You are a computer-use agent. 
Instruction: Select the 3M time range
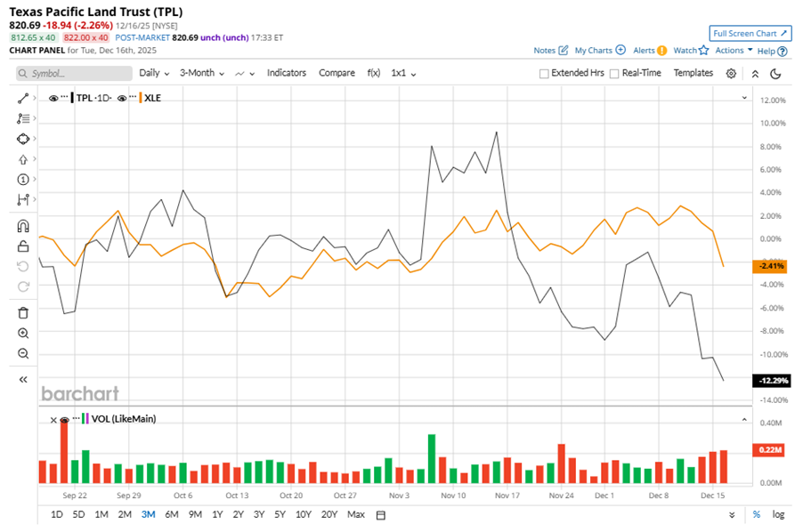(148, 514)
